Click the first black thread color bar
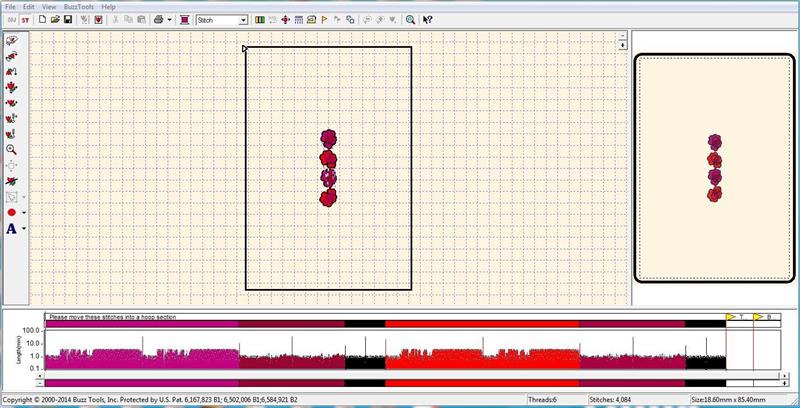800x408 pixels. click(365, 324)
